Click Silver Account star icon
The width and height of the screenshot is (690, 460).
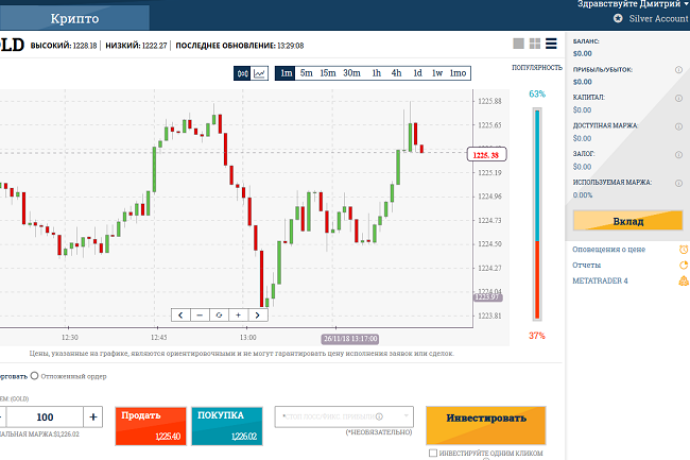(618, 18)
